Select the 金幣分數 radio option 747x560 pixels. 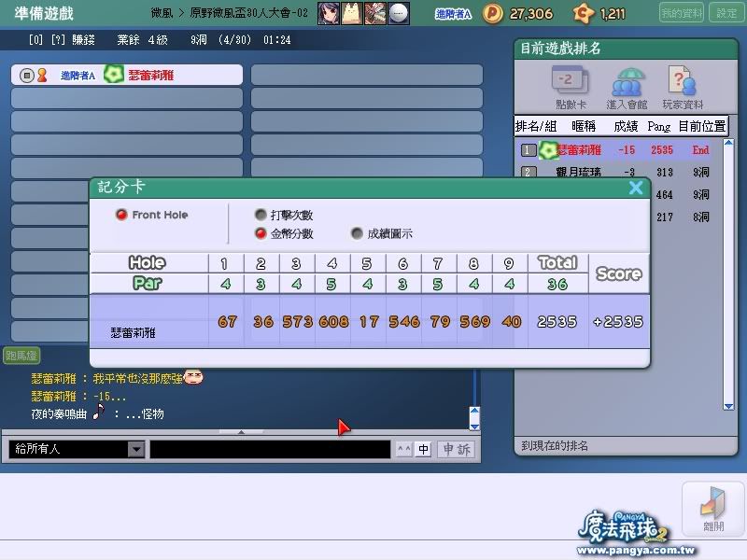coord(261,233)
